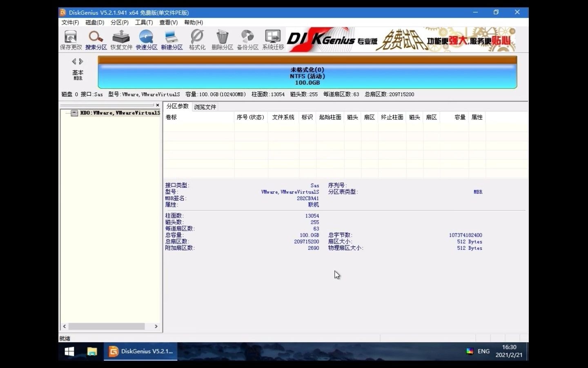Open the Windows Start menu

click(69, 352)
